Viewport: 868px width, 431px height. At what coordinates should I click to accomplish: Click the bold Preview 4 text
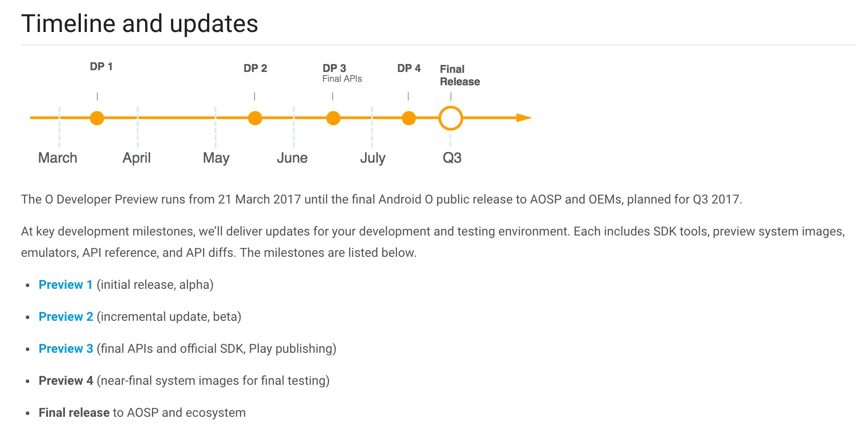[66, 381]
